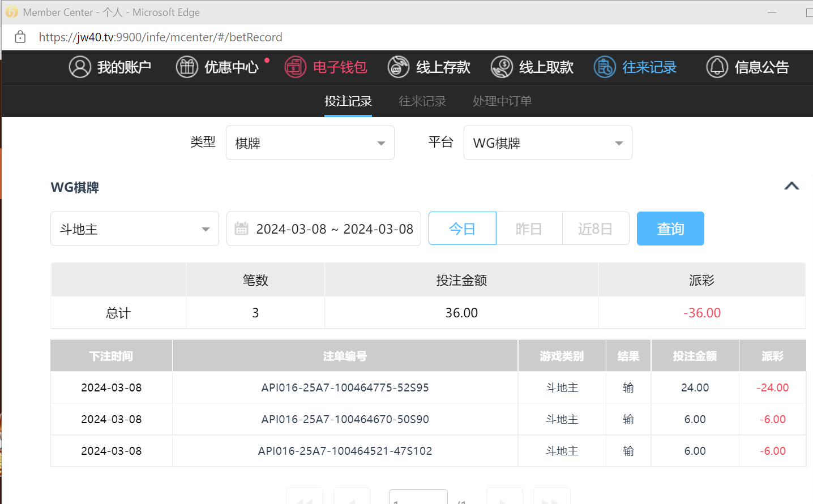Click the 线上取款 withdrawal icon
813x504 pixels.
(x=502, y=67)
